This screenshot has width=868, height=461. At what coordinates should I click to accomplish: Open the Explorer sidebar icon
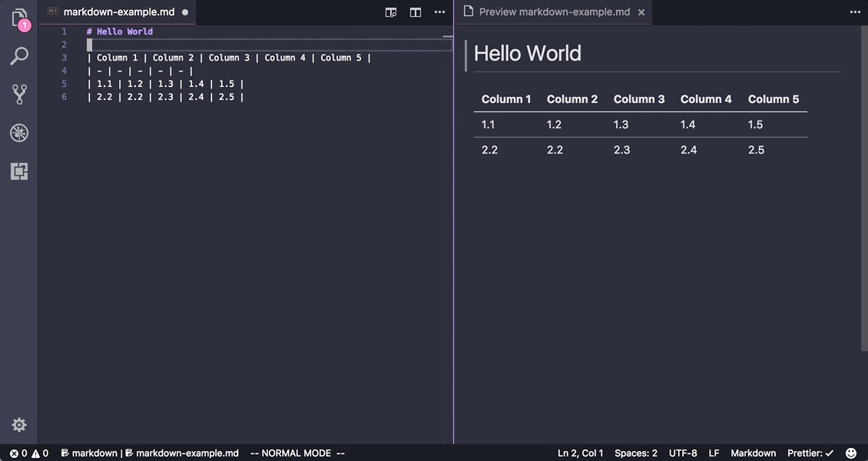coord(19,17)
